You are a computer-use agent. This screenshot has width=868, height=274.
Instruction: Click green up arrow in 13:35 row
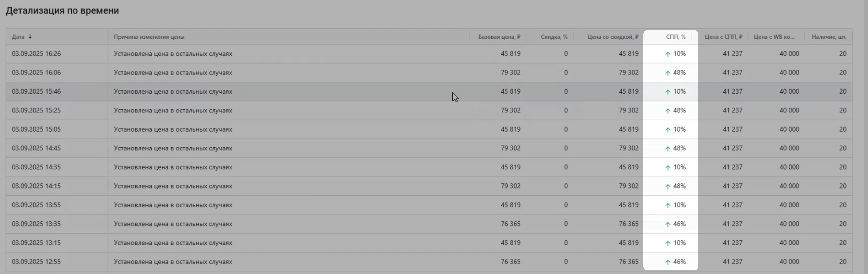pyautogui.click(x=667, y=224)
